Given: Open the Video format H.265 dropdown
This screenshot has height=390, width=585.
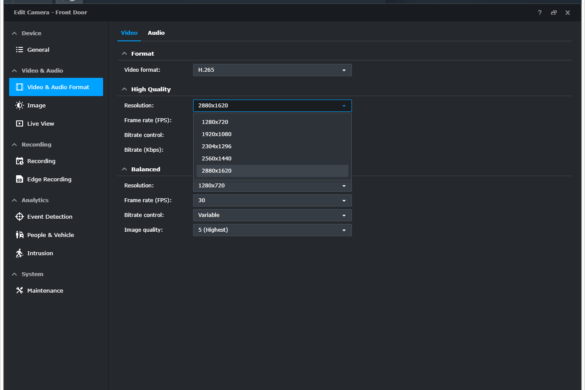Looking at the screenshot, I should click(x=272, y=70).
